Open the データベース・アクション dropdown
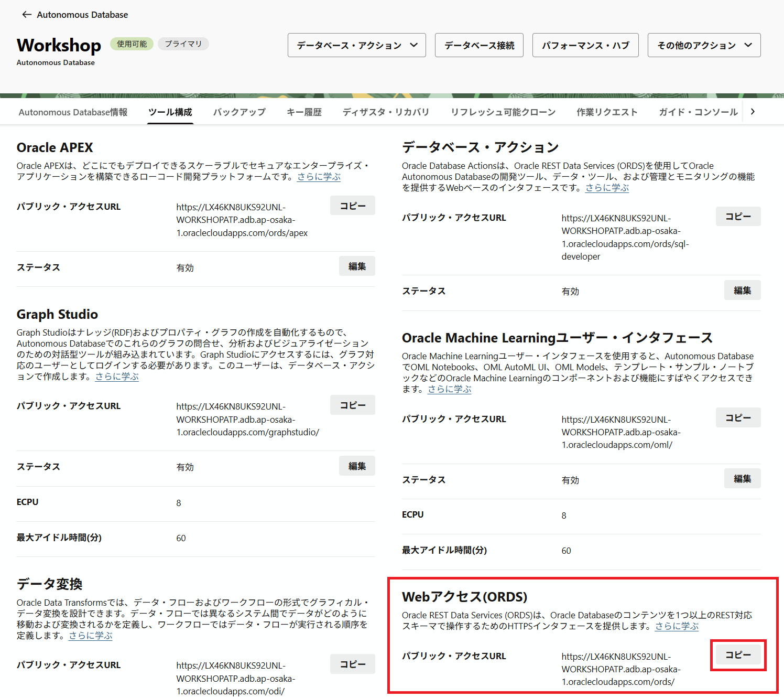 356,46
